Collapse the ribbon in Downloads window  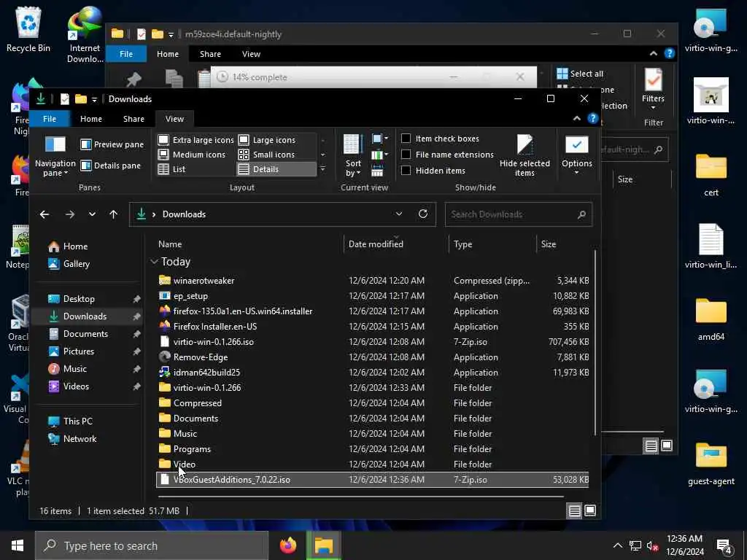click(x=576, y=119)
